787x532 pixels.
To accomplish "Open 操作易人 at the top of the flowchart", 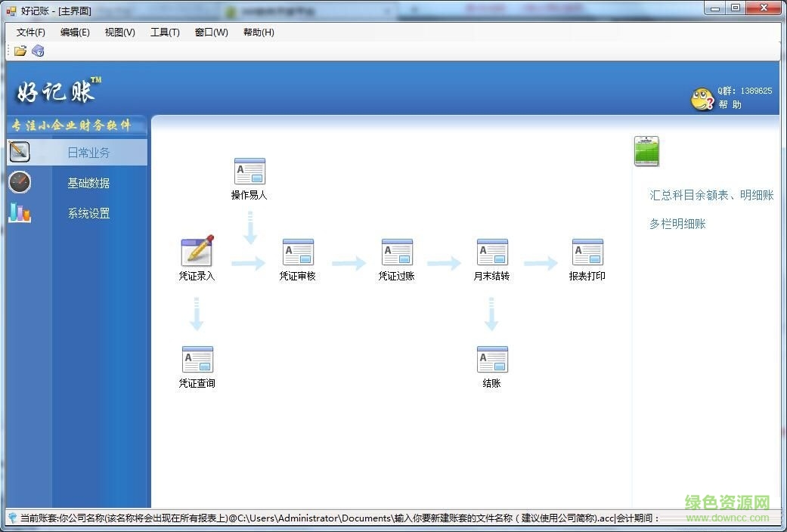I will coord(249,171).
